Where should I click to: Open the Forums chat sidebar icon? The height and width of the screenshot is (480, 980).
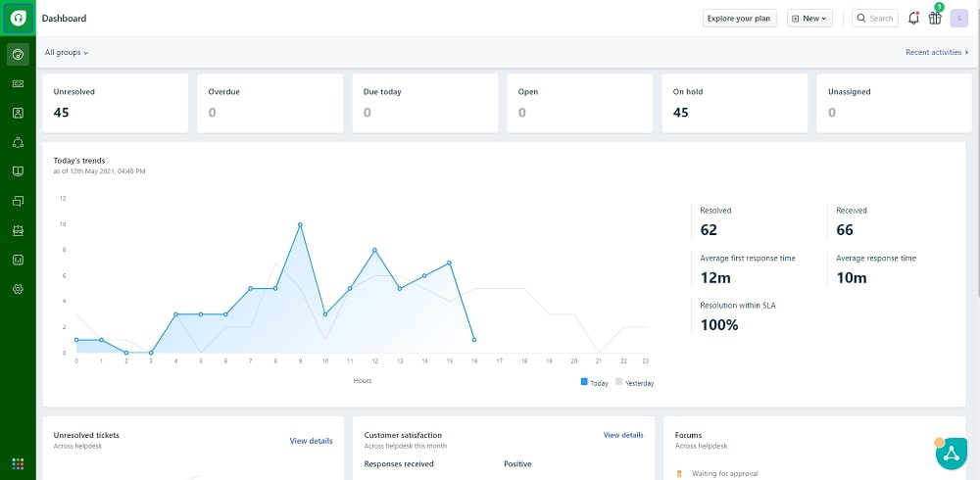18,201
